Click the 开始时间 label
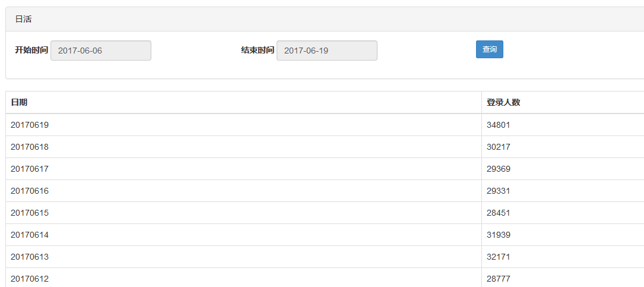Viewport: 644px width, 287px height. point(31,51)
